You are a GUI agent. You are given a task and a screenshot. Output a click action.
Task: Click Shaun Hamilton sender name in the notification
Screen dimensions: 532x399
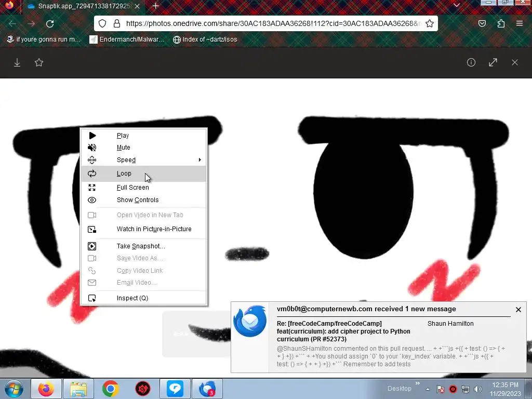click(x=450, y=324)
